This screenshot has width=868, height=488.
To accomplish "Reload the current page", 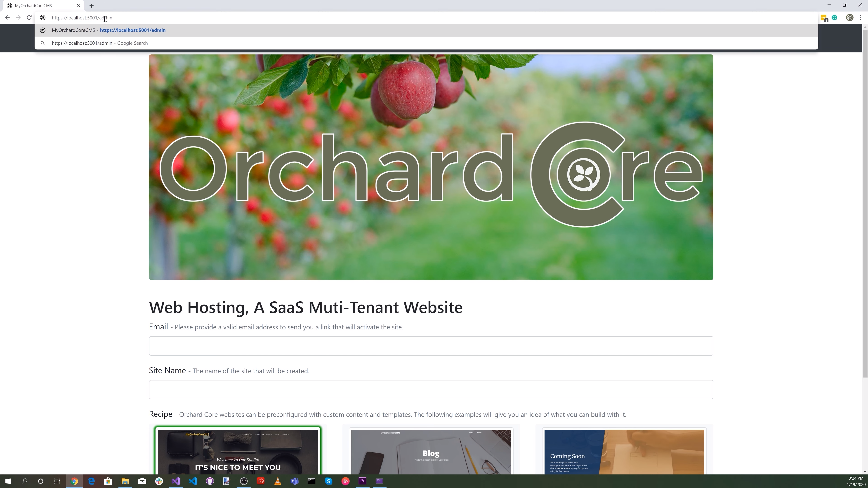I will pos(29,18).
